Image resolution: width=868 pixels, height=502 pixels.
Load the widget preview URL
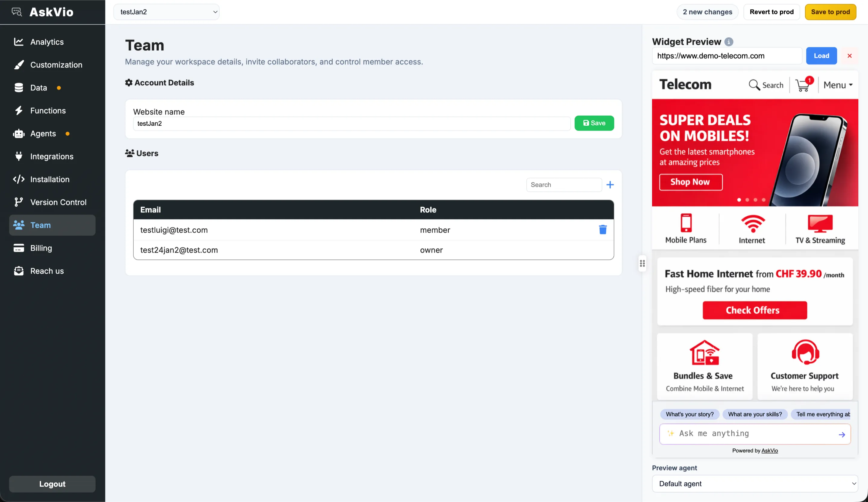[821, 56]
